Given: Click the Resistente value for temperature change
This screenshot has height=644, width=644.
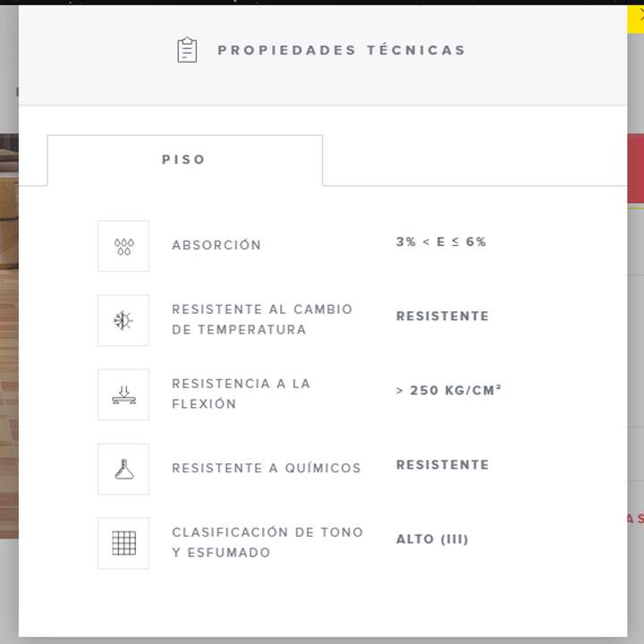Looking at the screenshot, I should point(443,316).
